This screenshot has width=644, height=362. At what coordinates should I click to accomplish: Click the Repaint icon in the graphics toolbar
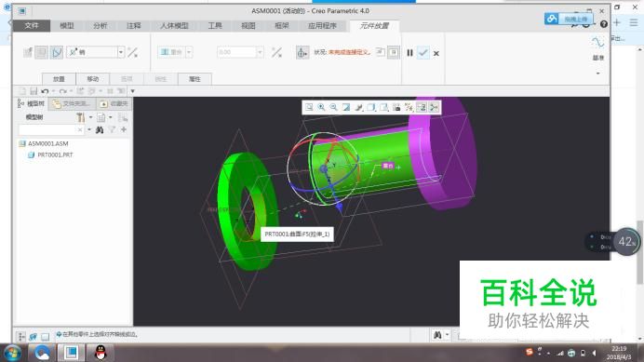(x=346, y=107)
